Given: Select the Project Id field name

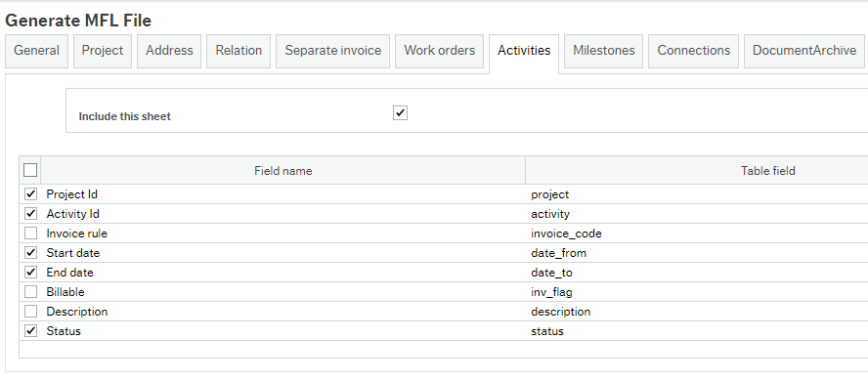Looking at the screenshot, I should 72,194.
